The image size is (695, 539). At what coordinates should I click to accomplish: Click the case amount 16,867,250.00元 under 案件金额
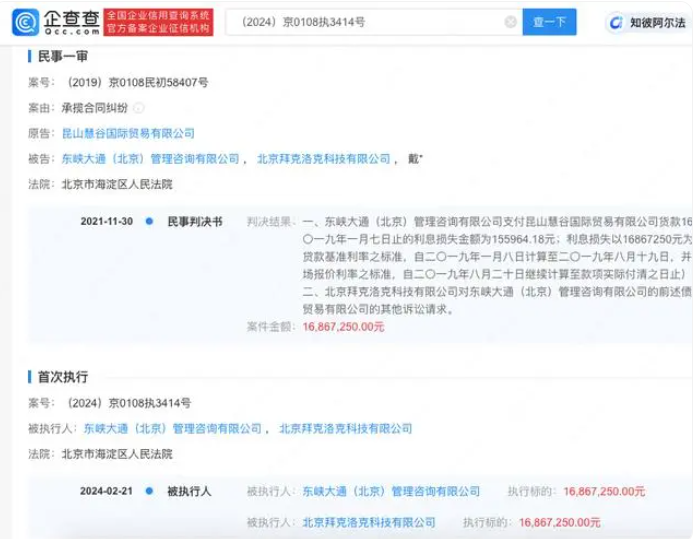[344, 327]
